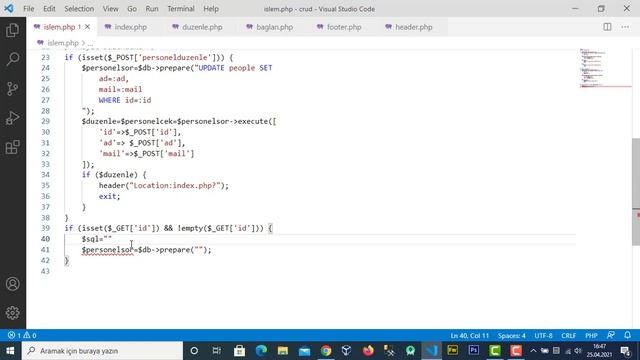The height and width of the screenshot is (360, 640).
Task: Show hidden system tray icons
Action: pyautogui.click(x=533, y=351)
